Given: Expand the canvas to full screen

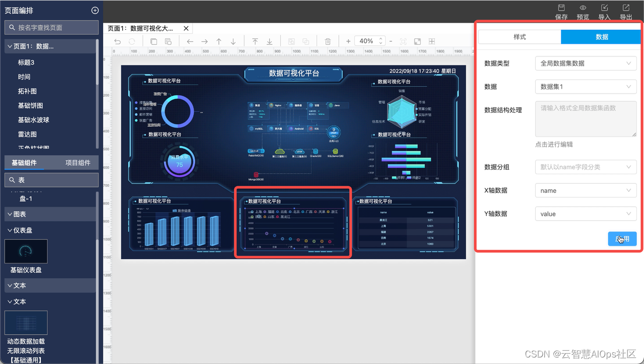Looking at the screenshot, I should [417, 41].
